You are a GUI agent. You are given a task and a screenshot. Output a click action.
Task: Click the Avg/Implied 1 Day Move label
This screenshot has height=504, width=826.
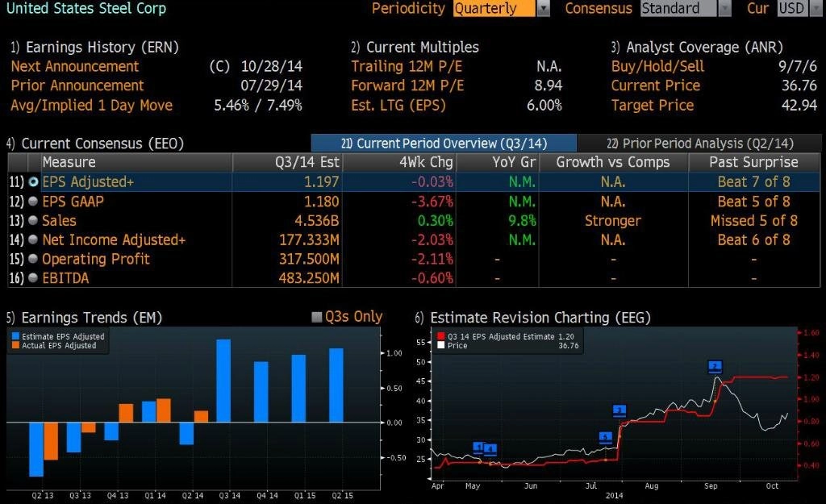(x=92, y=106)
